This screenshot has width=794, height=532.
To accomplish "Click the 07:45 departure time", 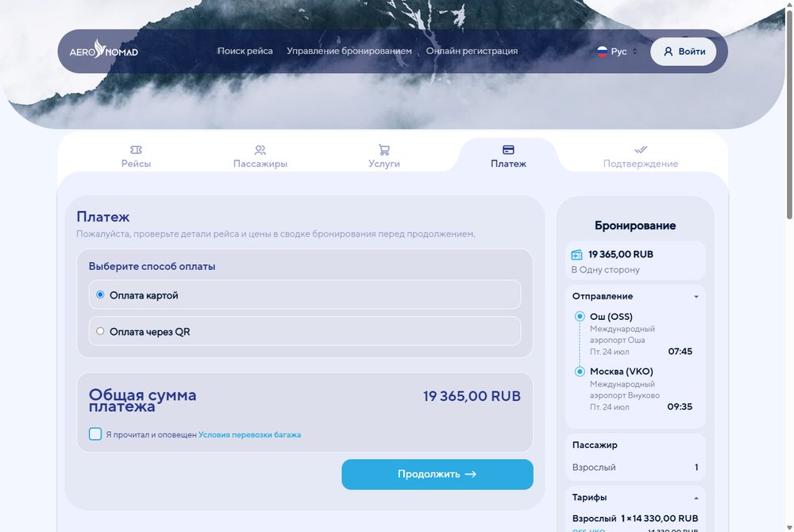I will (680, 351).
